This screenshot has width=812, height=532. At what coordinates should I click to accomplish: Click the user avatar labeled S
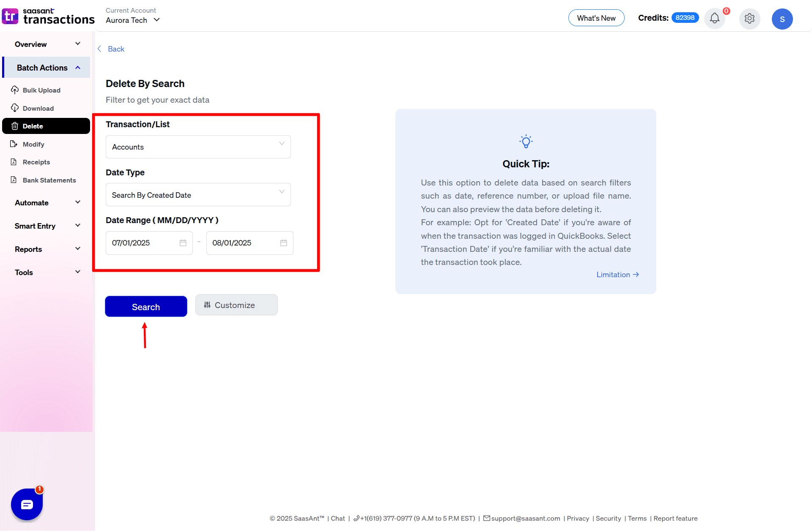[x=782, y=19]
